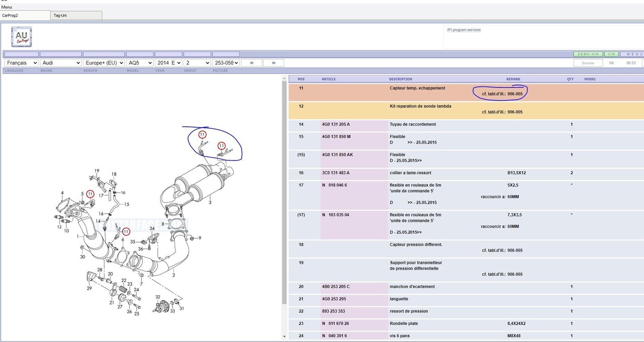
Task: Click part callout 3 in the diagram
Action: coord(210,202)
